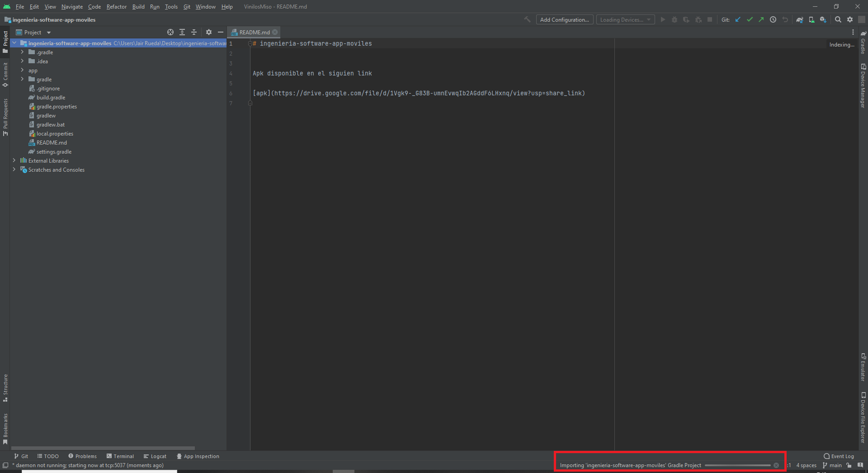Open Git history via the clock icon
868x473 pixels.
pos(773,19)
